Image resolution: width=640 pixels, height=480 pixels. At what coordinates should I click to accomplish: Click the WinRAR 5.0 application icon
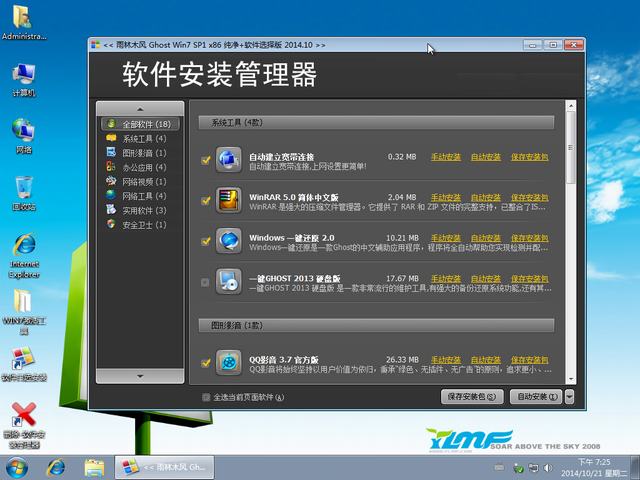(x=229, y=199)
